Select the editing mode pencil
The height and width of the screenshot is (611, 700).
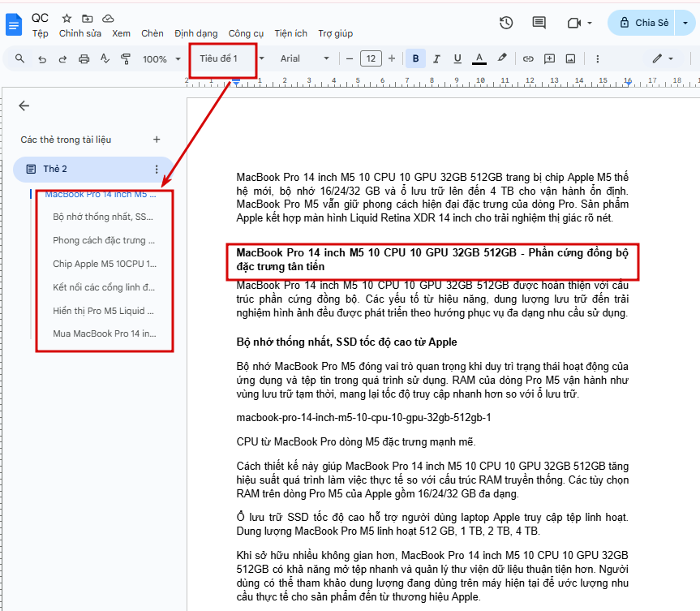[x=657, y=58]
